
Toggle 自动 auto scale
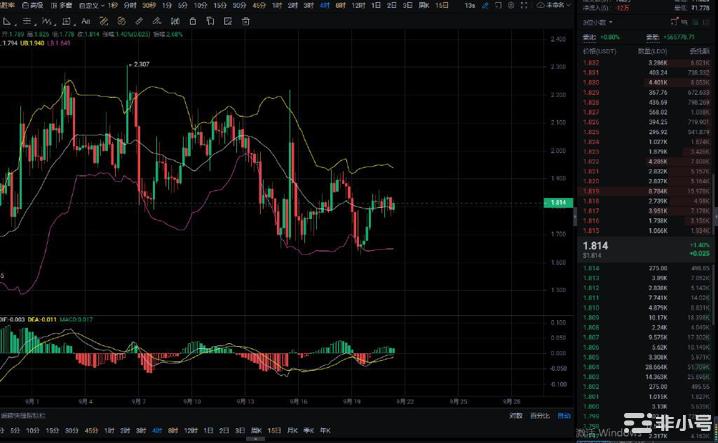[x=564, y=416]
